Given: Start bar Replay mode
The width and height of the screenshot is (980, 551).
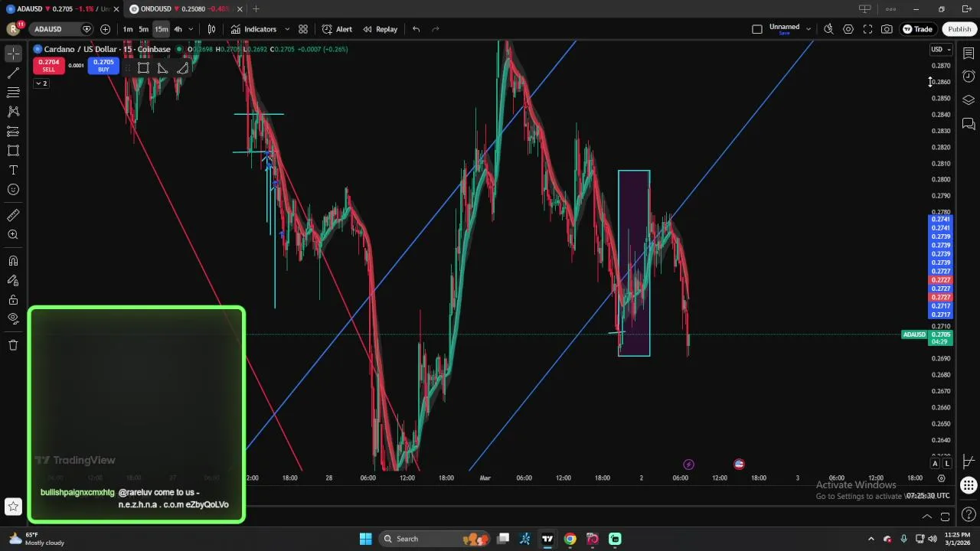Looking at the screenshot, I should pos(380,29).
